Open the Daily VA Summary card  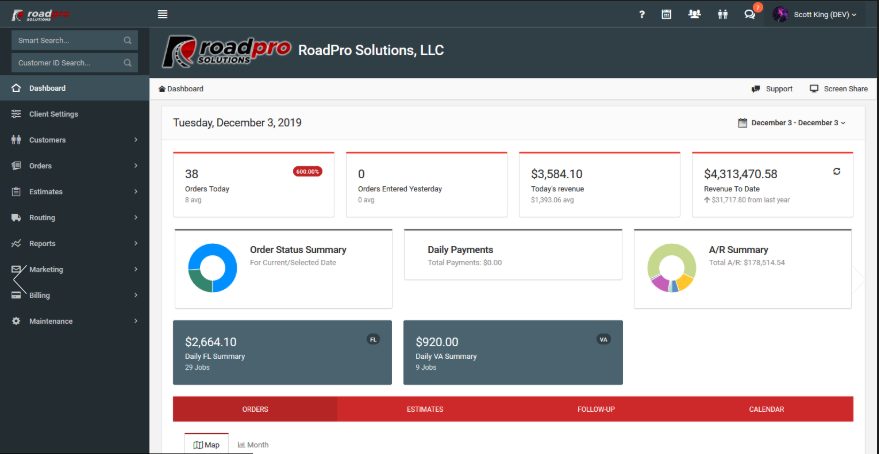[513, 353]
